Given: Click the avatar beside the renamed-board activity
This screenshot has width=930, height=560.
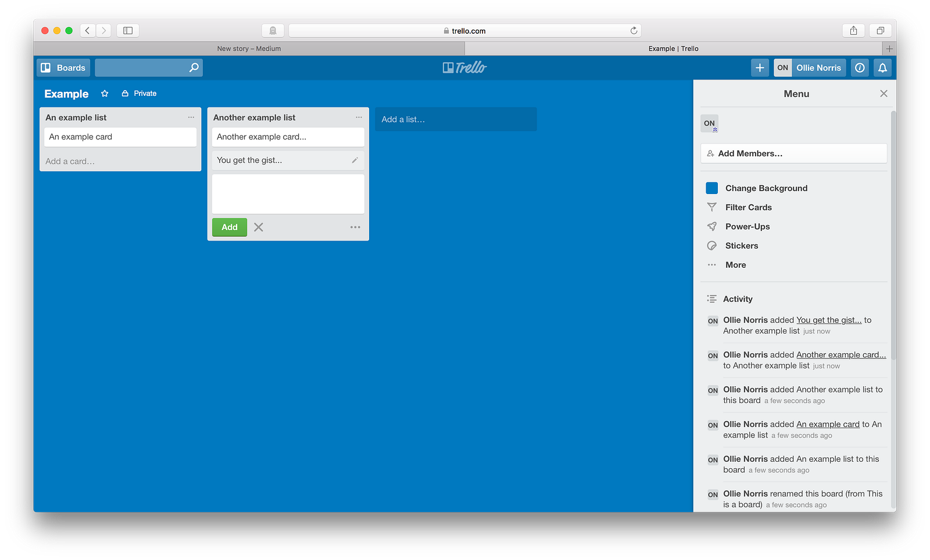Looking at the screenshot, I should (713, 495).
